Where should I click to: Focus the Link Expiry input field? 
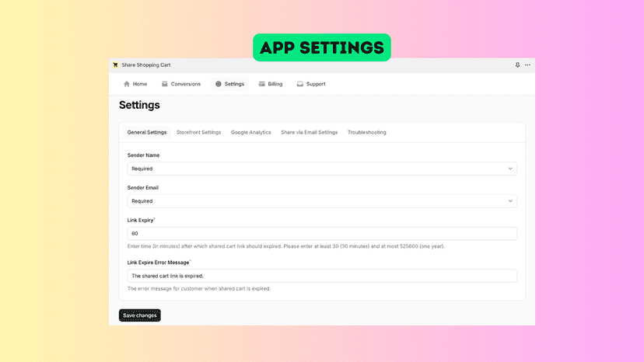click(x=322, y=234)
